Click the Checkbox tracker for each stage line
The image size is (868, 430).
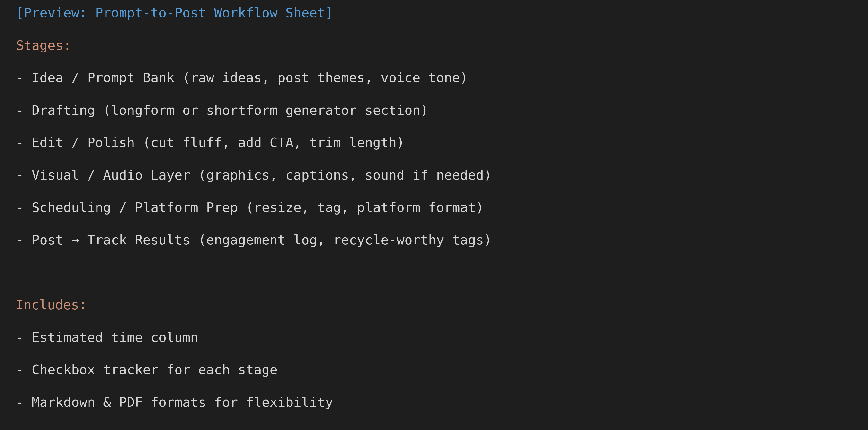tap(147, 370)
